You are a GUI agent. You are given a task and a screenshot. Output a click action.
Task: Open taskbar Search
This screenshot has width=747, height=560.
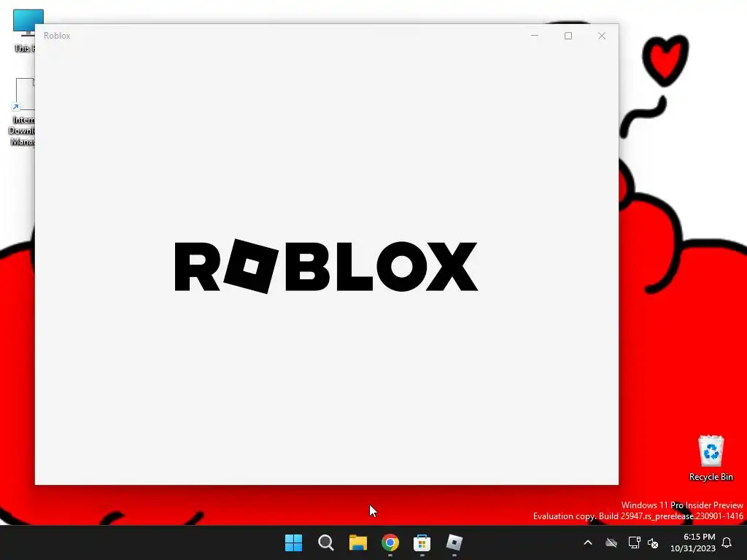tap(326, 542)
